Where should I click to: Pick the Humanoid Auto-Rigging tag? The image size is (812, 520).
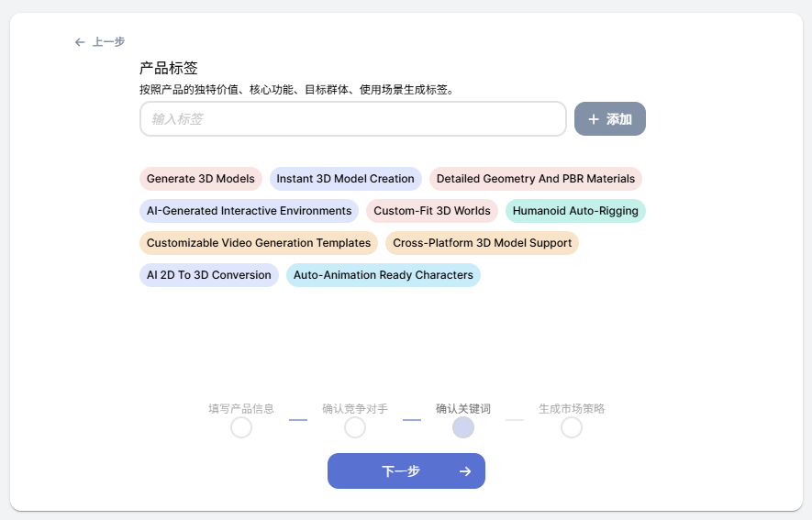[575, 211]
